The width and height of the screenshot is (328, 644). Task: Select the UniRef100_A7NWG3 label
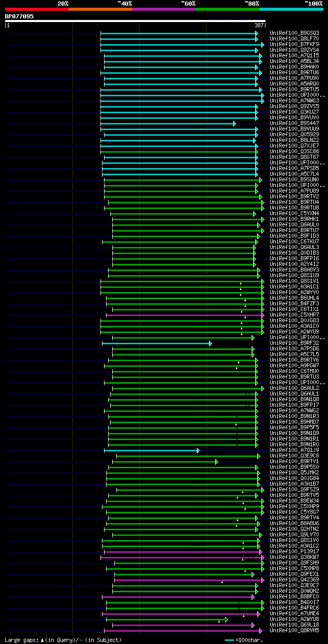pyautogui.click(x=294, y=100)
